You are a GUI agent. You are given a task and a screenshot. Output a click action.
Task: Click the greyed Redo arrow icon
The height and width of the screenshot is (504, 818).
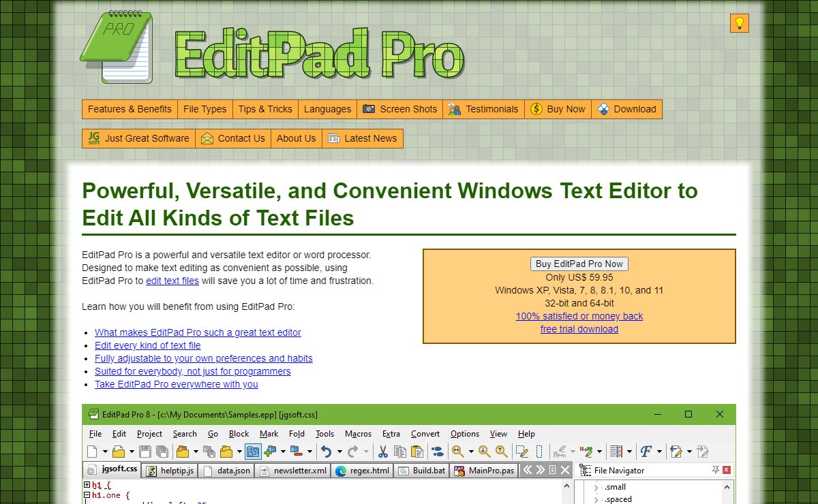(352, 451)
